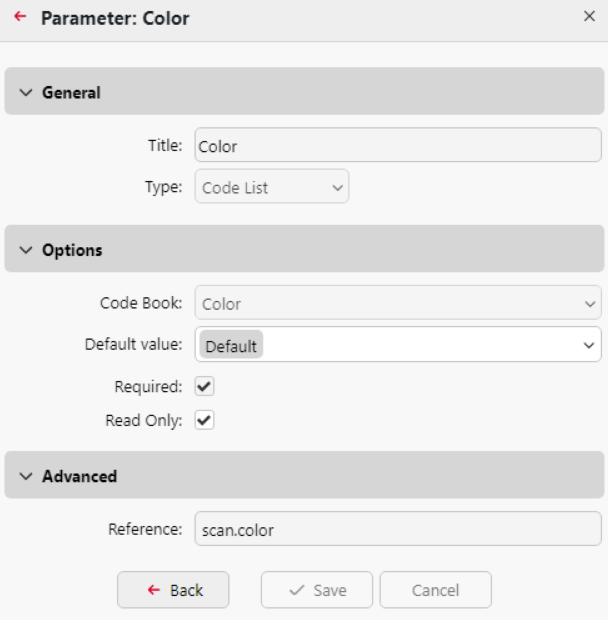Open the Type dropdown
Image resolution: width=608 pixels, height=620 pixels.
coord(272,187)
